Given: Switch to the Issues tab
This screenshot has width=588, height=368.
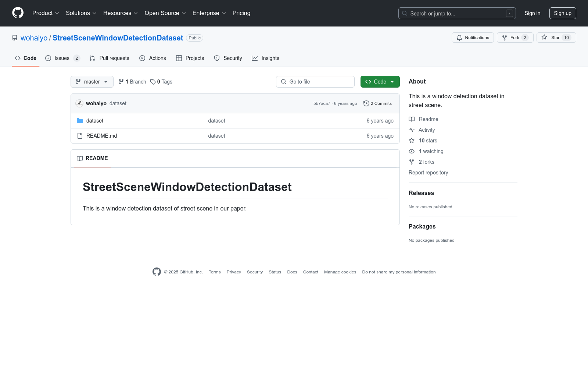Looking at the screenshot, I should [62, 58].
